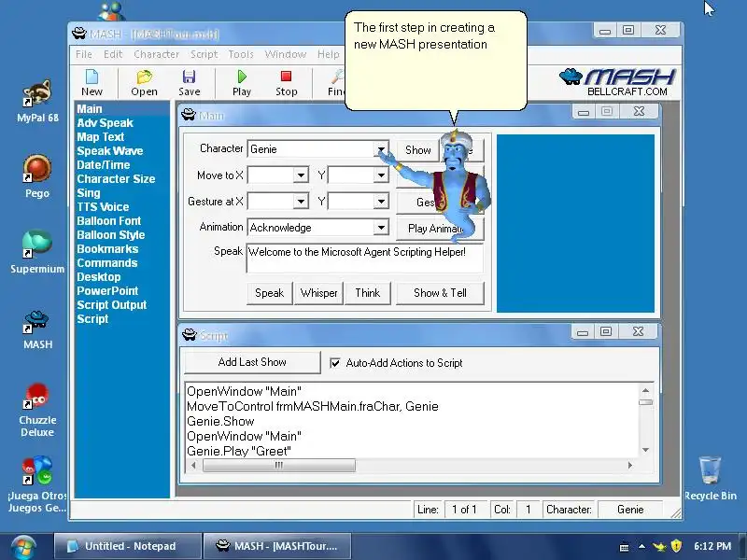Screen dimensions: 747x560
Task: Select Script Output in the sidebar
Action: 112,305
